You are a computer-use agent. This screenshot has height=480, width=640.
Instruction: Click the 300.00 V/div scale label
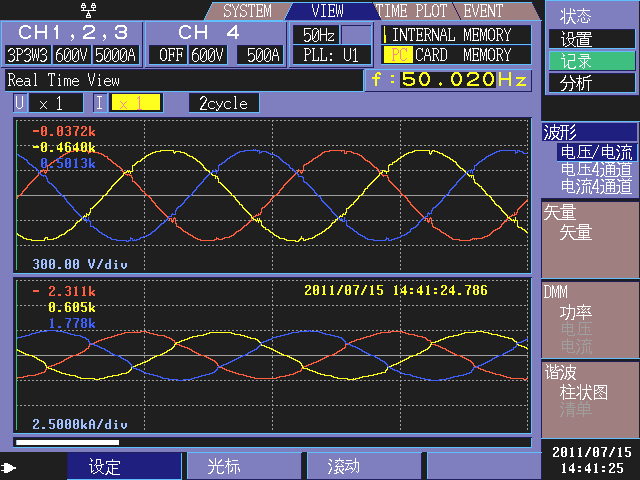80,264
